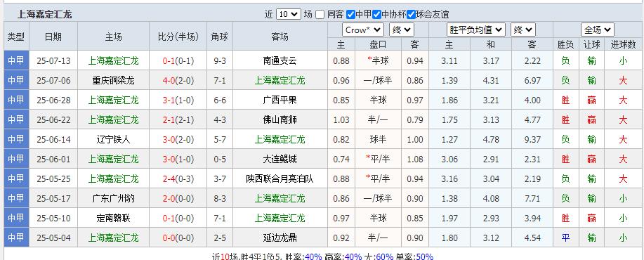Click home odds value 3.16
The image size is (644, 260).
coord(449,178)
